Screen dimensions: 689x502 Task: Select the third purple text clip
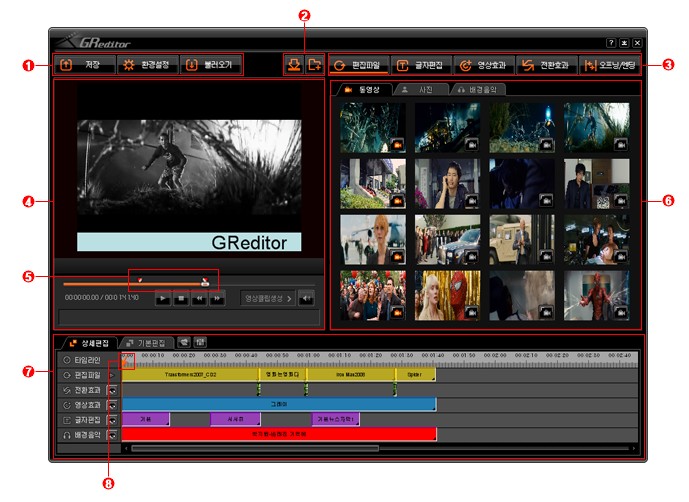click(x=336, y=419)
